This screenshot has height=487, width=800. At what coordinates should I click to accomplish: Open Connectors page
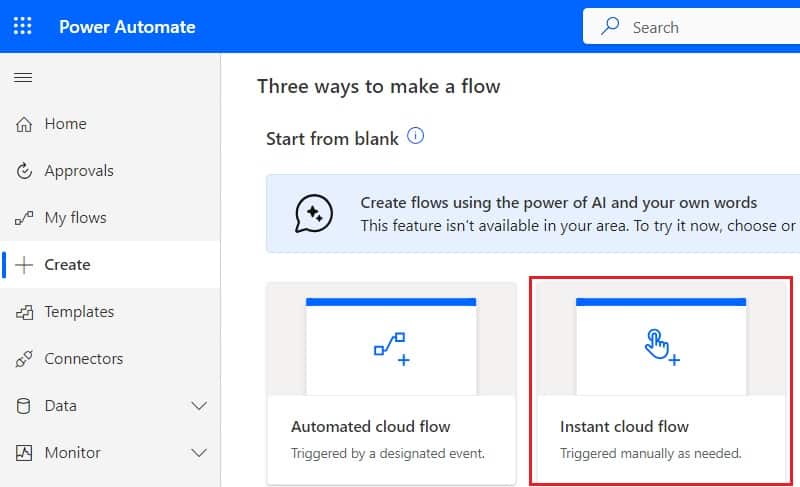pos(84,358)
